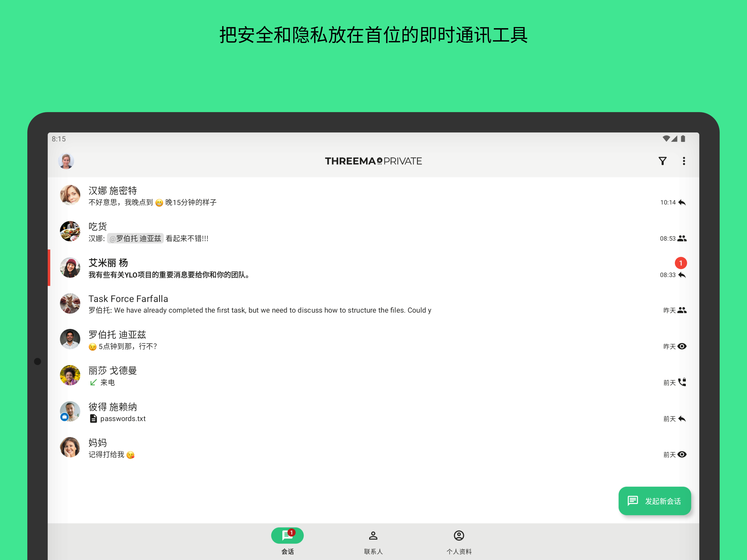
Task: Switch to the 个人资料 tab
Action: [x=459, y=541]
